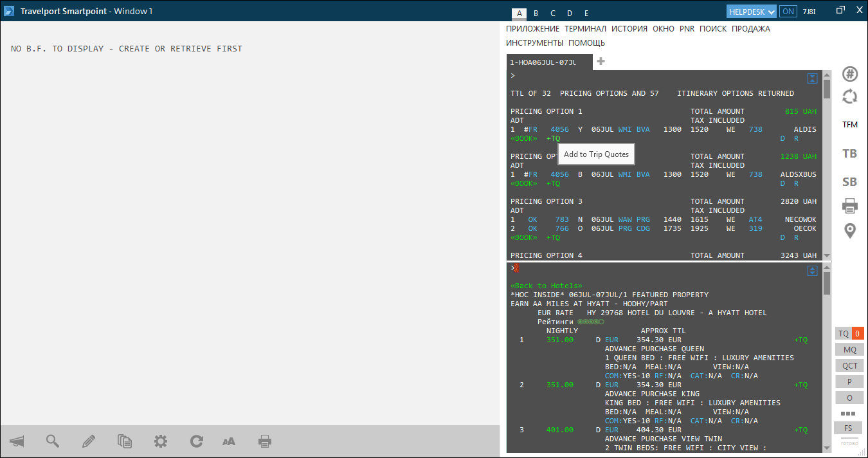
Task: Click the recycle arrows sidebar icon
Action: point(850,96)
